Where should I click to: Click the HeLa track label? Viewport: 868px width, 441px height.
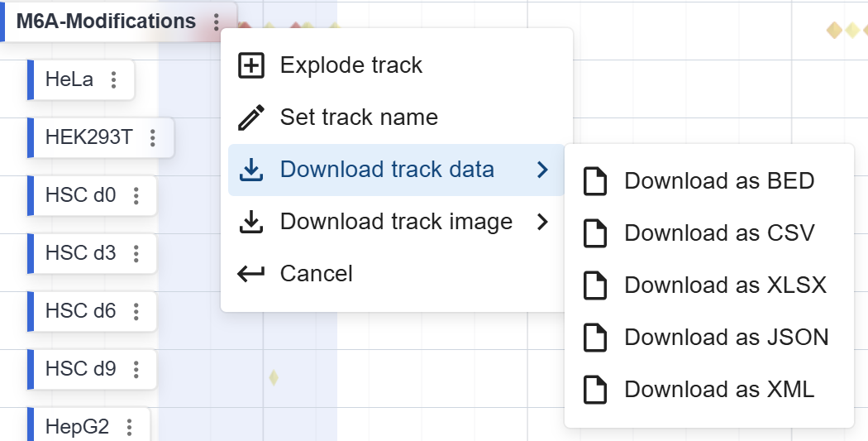(69, 80)
